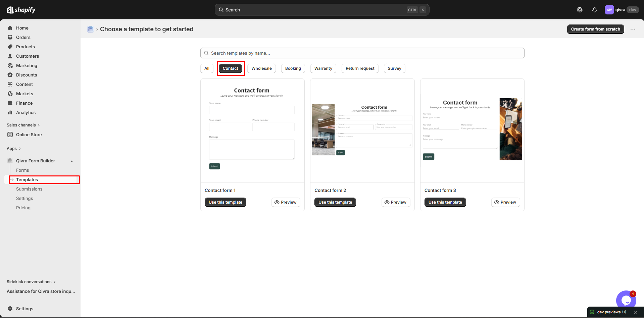Click the Search templates by name field
The height and width of the screenshot is (318, 644).
pos(362,53)
